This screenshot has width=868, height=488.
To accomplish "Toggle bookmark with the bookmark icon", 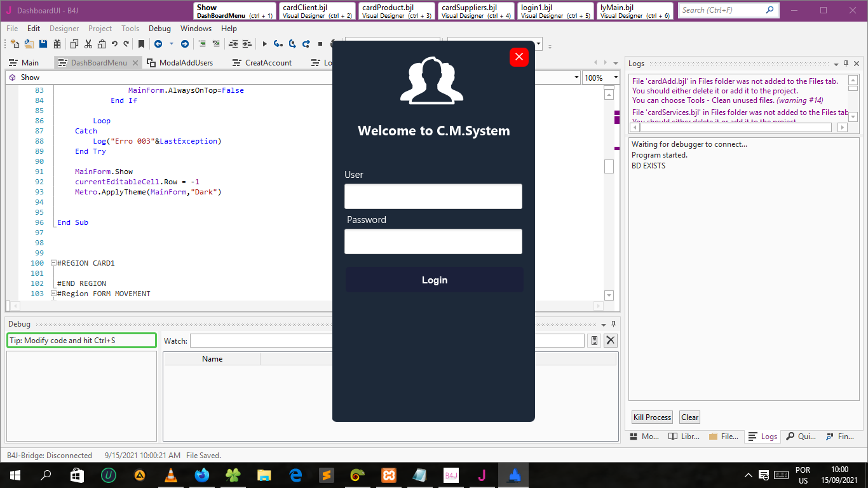I will (x=141, y=44).
